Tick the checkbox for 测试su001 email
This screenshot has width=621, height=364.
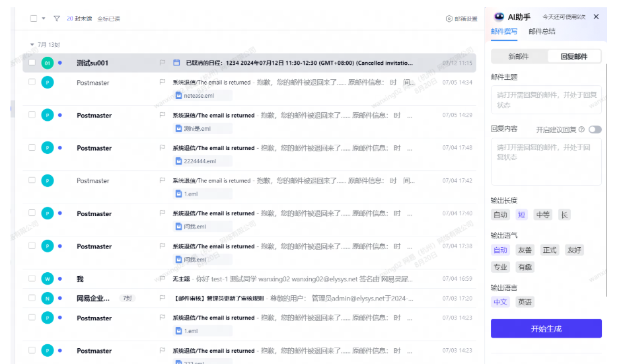(x=32, y=63)
